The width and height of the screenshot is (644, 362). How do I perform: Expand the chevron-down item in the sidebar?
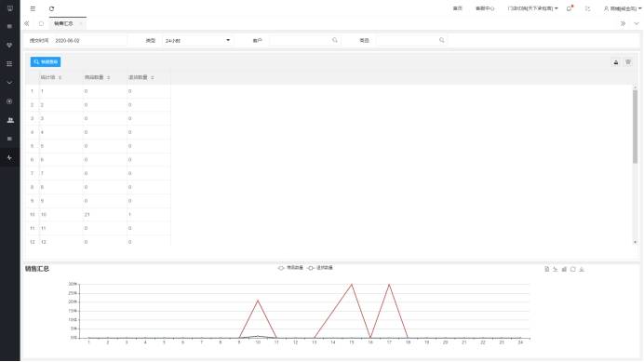pyautogui.click(x=9, y=83)
